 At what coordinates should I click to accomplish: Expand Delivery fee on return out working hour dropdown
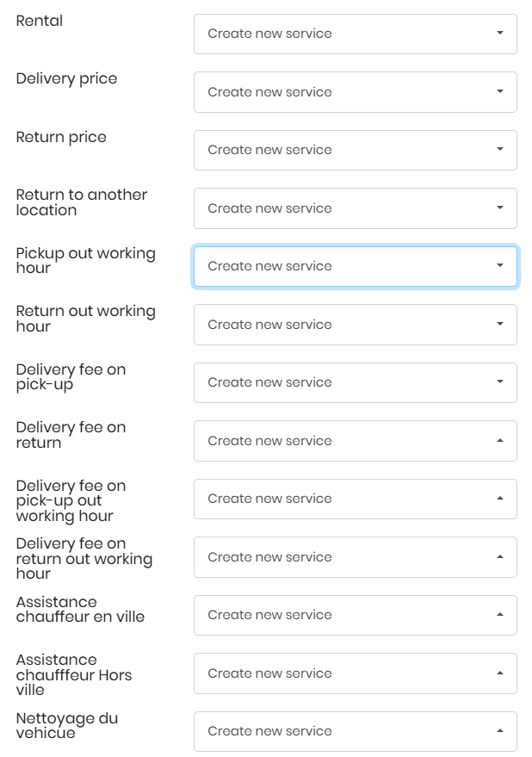pyautogui.click(x=355, y=557)
